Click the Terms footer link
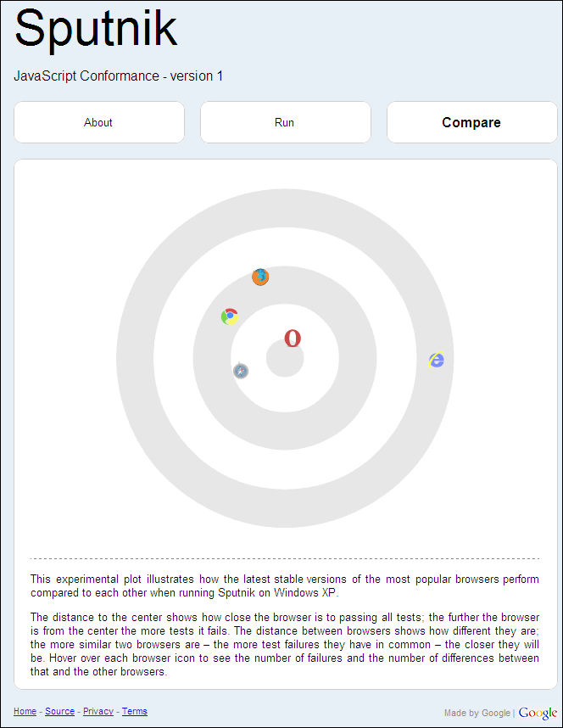 tap(135, 711)
